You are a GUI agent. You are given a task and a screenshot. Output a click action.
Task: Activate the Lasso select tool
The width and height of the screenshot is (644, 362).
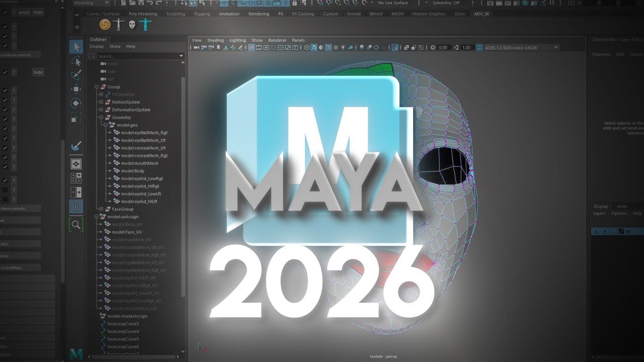click(76, 61)
